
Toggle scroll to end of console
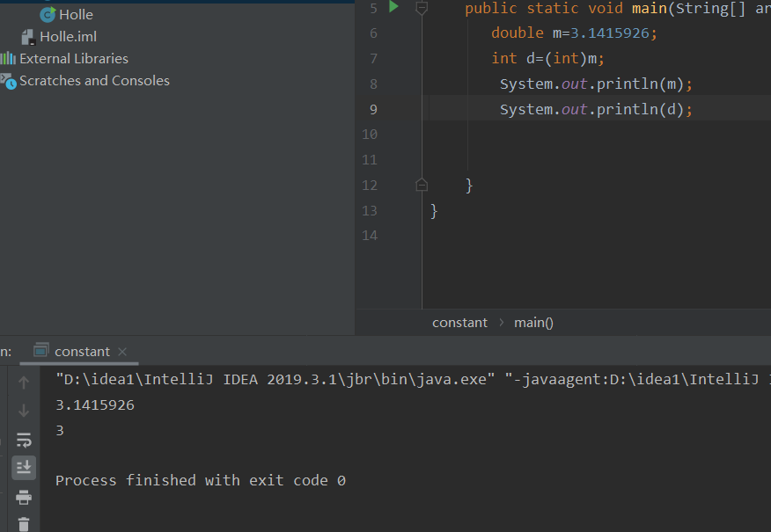24,468
